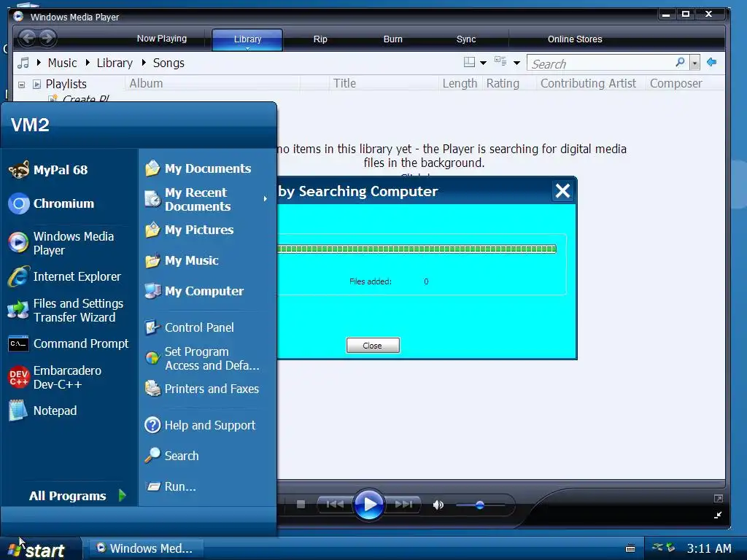This screenshot has width=747, height=560.
Task: Open Control Panel
Action: (206, 327)
